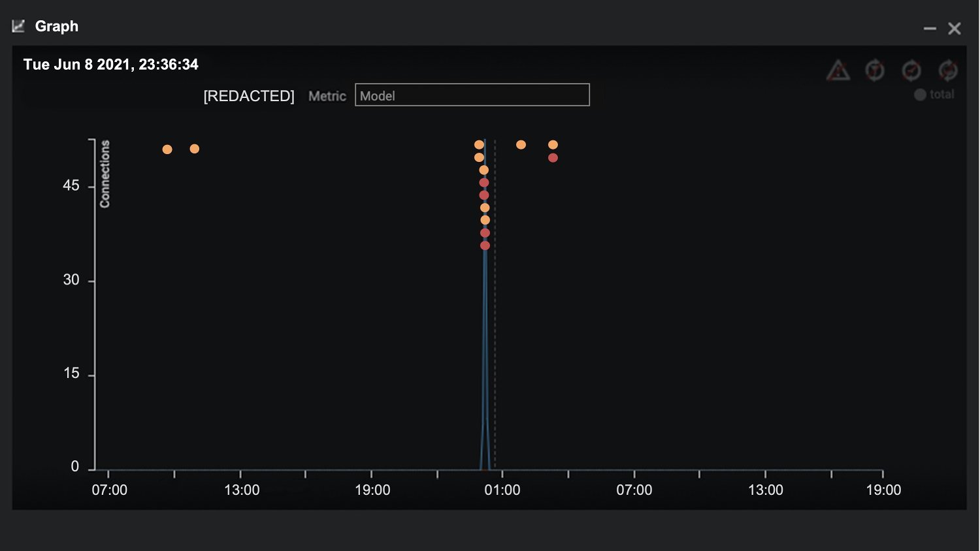Select the leftmost orange breach dot

tap(167, 150)
